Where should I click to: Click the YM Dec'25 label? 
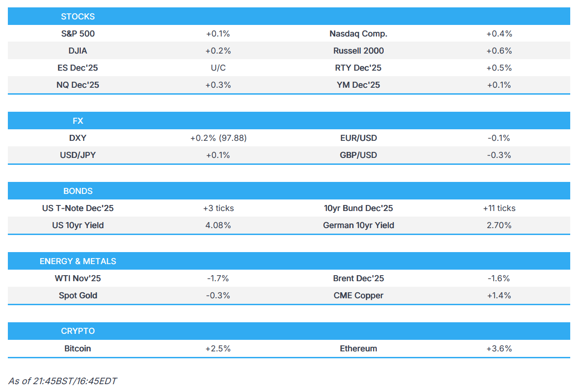click(358, 85)
